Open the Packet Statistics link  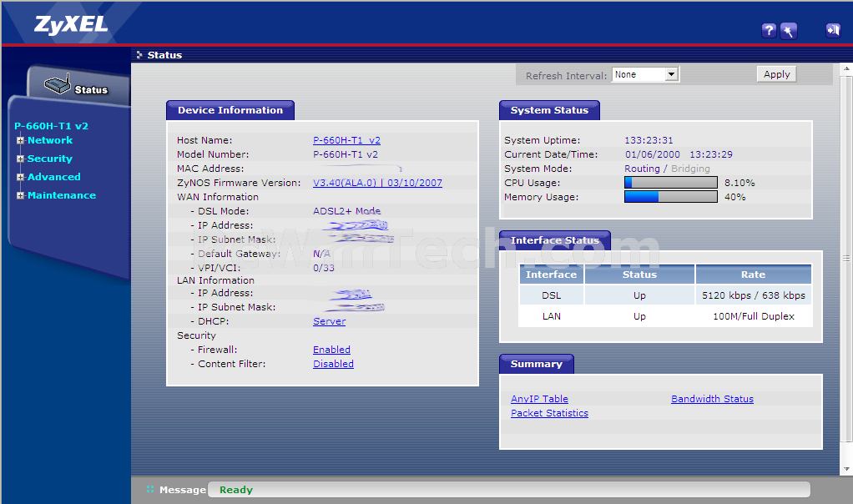549,413
